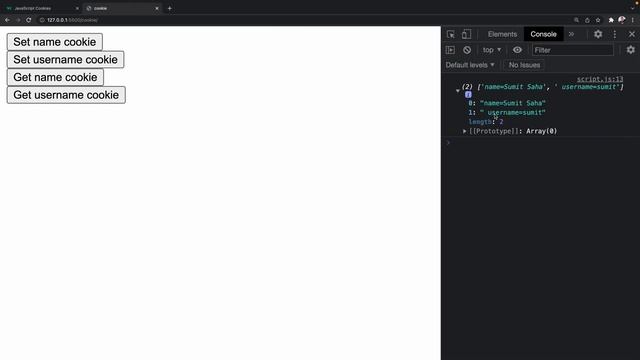Open the top JavaScript context dropdown

(x=492, y=50)
